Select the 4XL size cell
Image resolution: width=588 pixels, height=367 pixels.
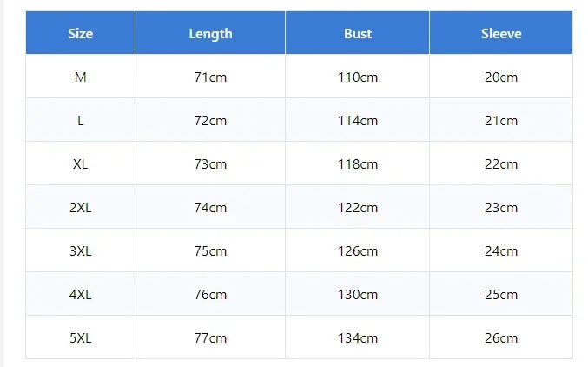[80, 294]
